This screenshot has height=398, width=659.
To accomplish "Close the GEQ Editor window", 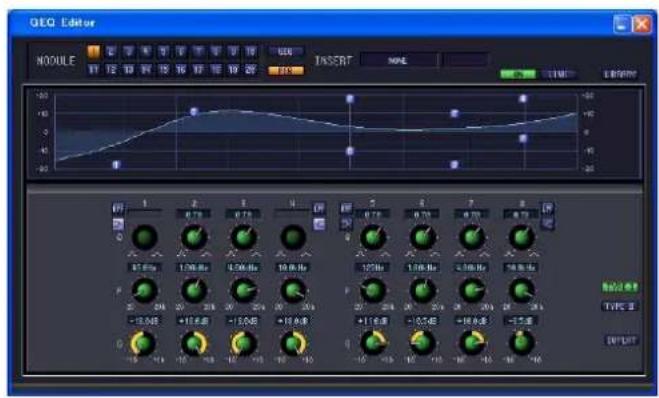I will click(642, 24).
